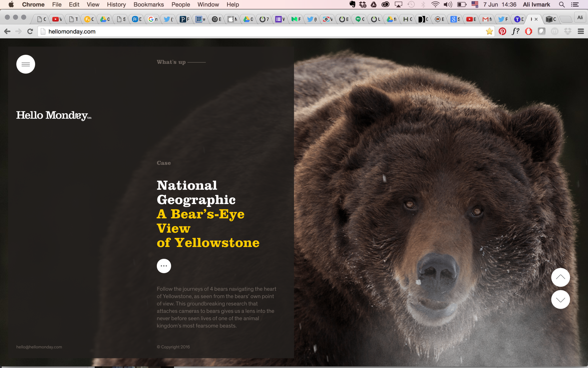Switch to the purple T circle tab
Viewport: 588px width, 368px height.
519,19
